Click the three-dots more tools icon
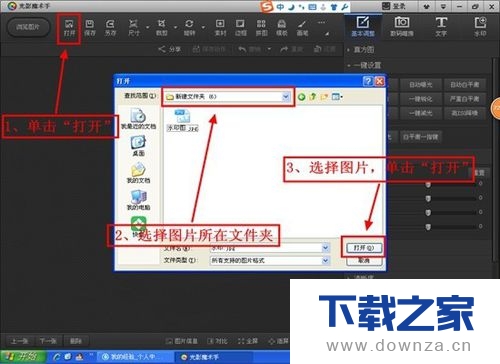Screen dimensions: 500x364 (x=321, y=22)
